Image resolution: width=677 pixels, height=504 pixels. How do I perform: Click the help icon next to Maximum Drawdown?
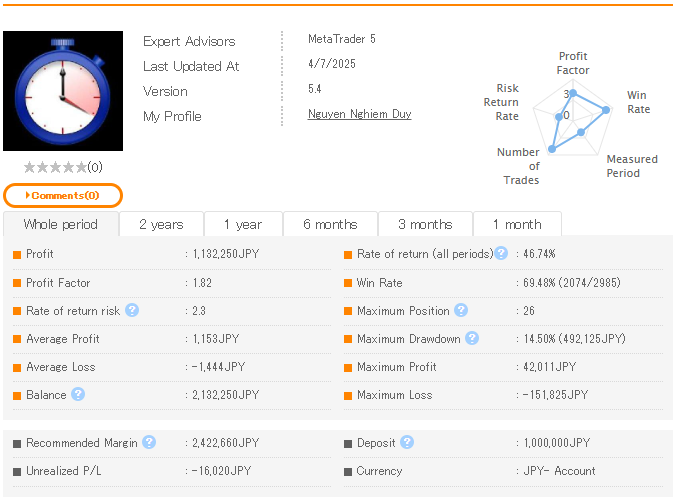(472, 339)
